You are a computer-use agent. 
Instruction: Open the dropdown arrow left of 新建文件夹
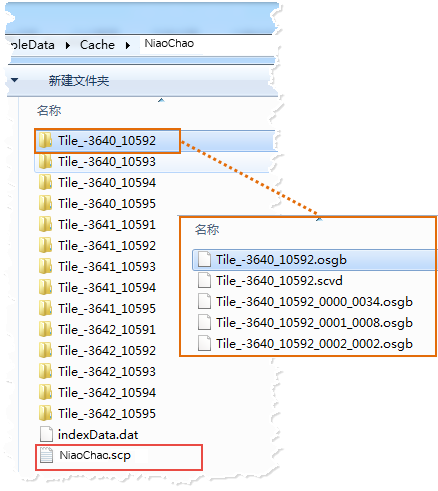(x=14, y=80)
